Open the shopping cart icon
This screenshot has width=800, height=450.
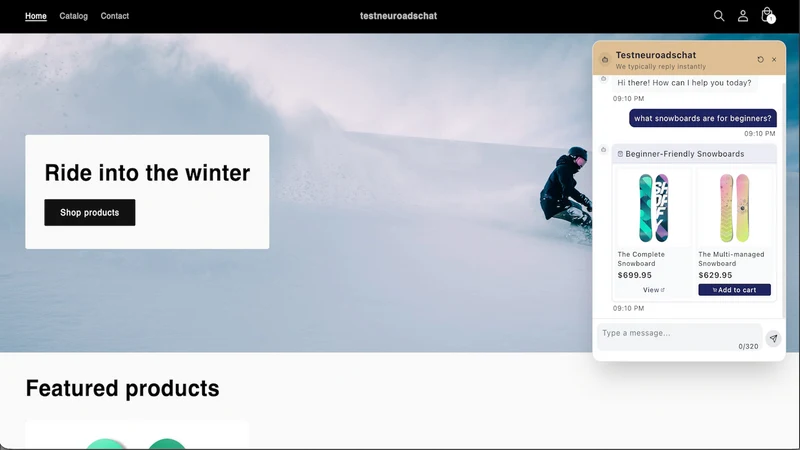[x=767, y=15]
